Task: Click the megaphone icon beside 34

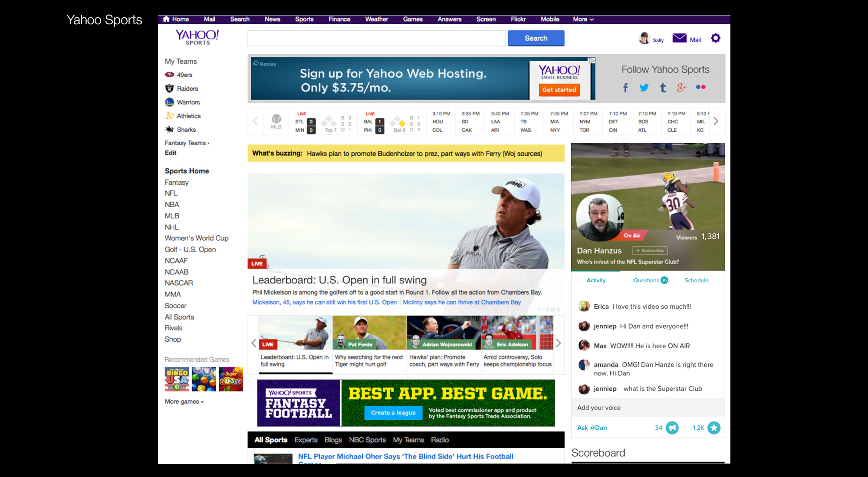Action: coord(672,428)
